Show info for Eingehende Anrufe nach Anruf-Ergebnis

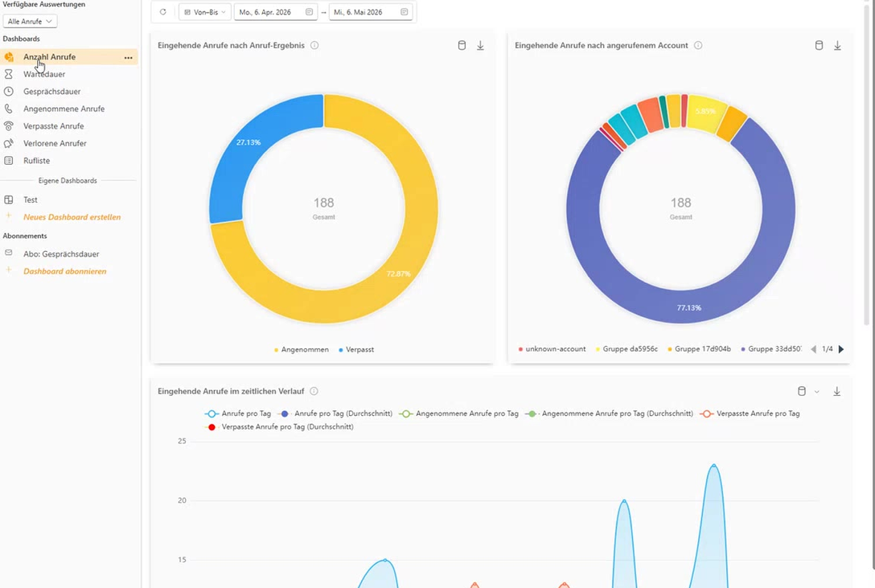click(x=314, y=45)
